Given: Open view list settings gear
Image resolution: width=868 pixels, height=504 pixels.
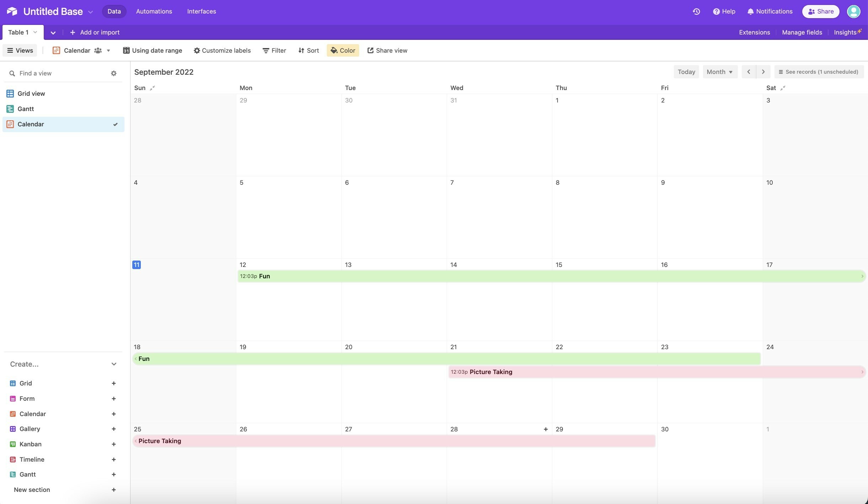Looking at the screenshot, I should point(114,73).
